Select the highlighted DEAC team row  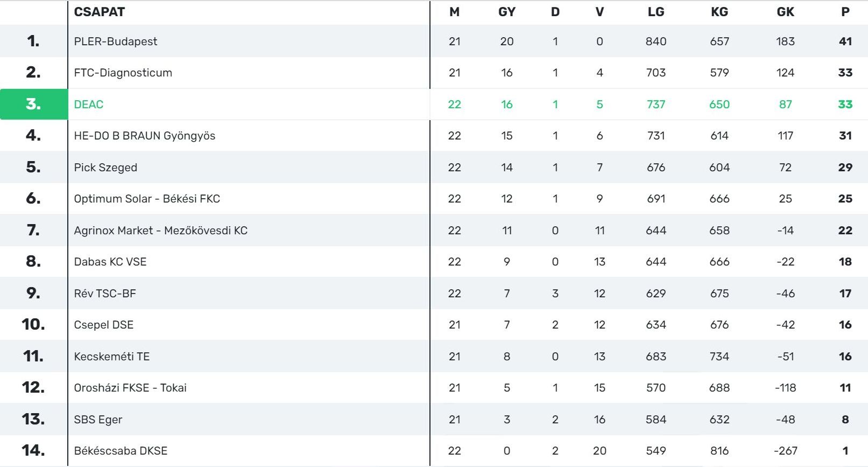pyautogui.click(x=89, y=104)
